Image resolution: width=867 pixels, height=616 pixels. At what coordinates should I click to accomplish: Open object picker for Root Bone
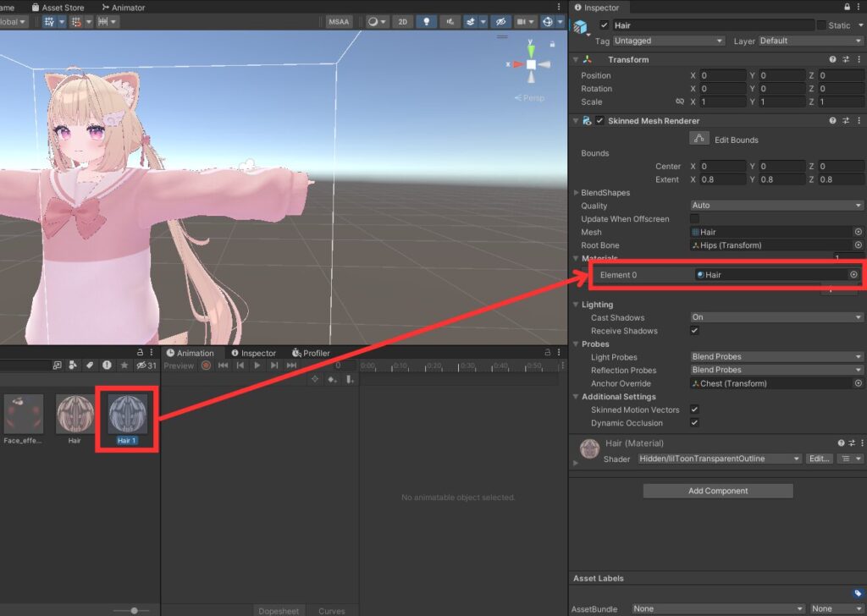[858, 245]
